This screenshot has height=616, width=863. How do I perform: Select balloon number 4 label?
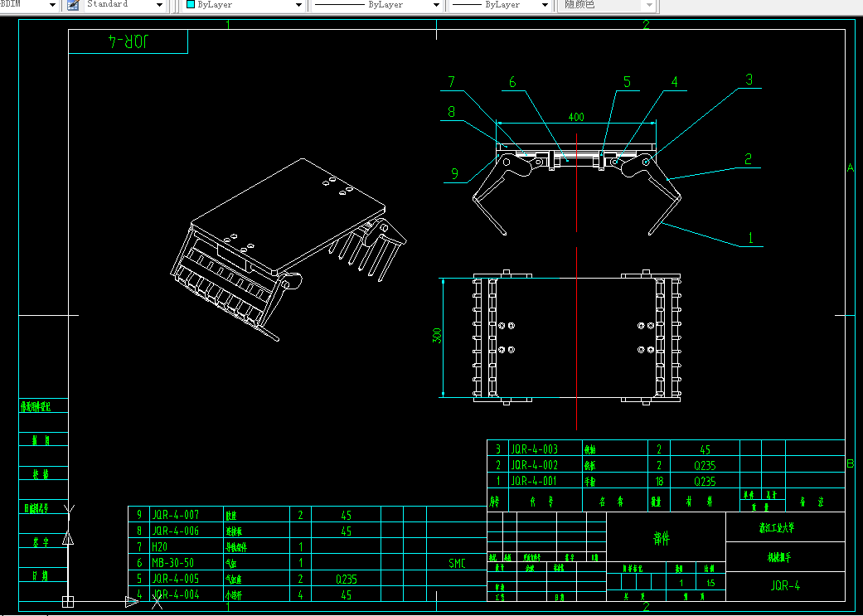click(675, 82)
